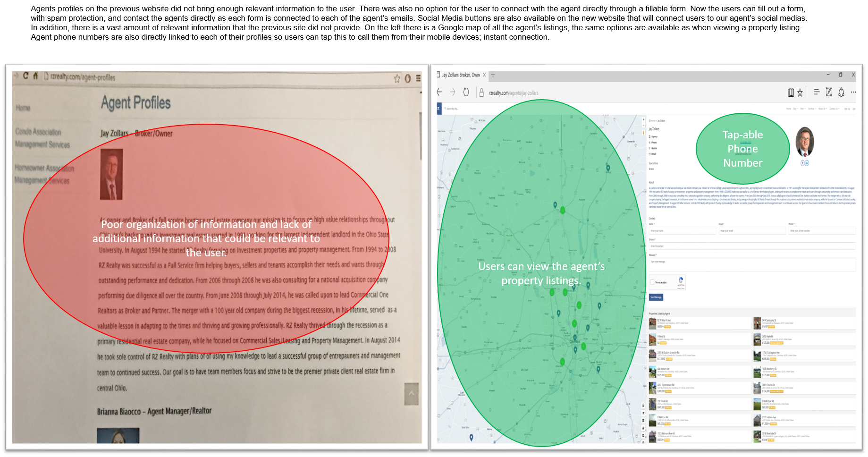Image resolution: width=868 pixels, height=457 pixels.
Task: Click the home icon in the left browser toolbar
Action: 35,76
